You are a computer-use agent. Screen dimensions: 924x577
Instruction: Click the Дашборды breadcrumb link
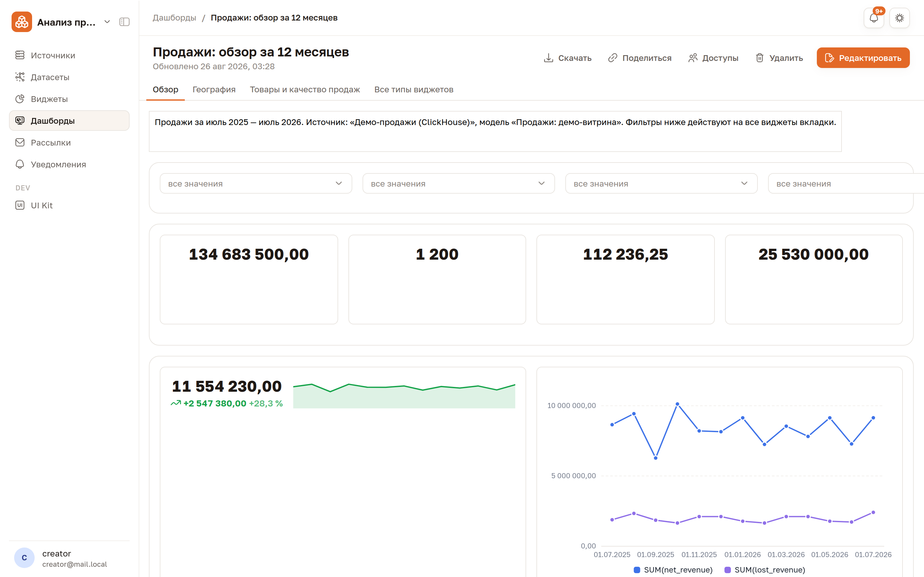(175, 18)
